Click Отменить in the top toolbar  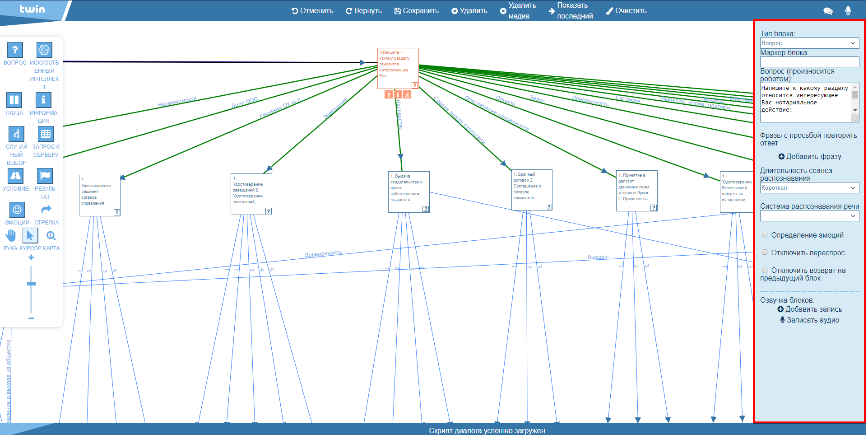[x=312, y=11]
